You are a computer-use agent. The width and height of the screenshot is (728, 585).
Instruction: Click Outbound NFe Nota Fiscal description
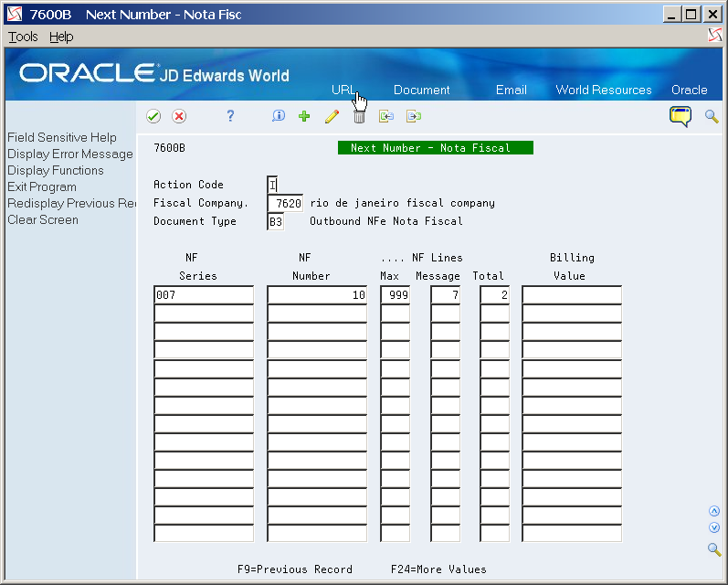pos(386,221)
